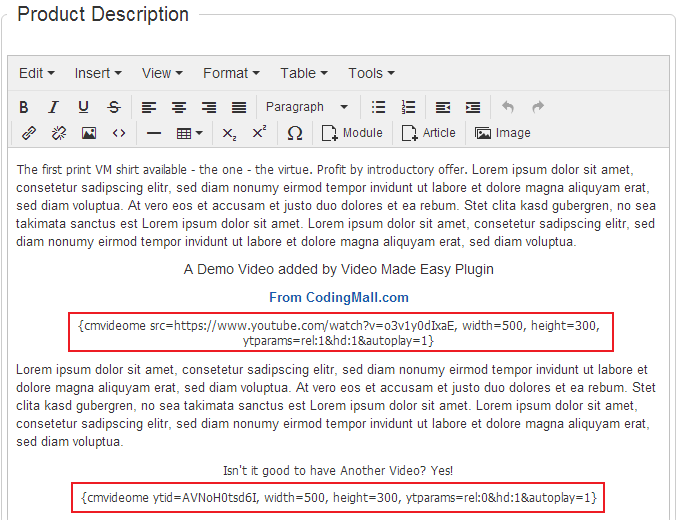Click the CodingMall.com heading text in the editor
Image resolution: width=681 pixels, height=520 pixels.
click(x=339, y=297)
